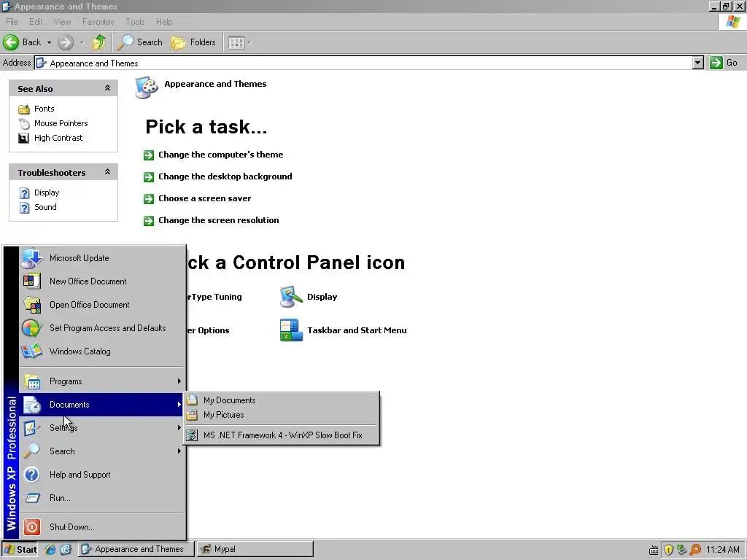This screenshot has width=747, height=560.
Task: Open MS .NET Framework 4 recent document
Action: (282, 435)
